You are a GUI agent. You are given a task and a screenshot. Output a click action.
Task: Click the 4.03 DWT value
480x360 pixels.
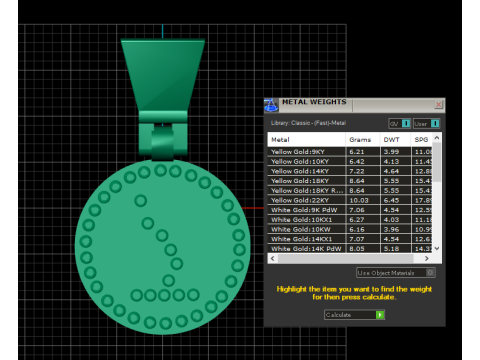pyautogui.click(x=391, y=219)
